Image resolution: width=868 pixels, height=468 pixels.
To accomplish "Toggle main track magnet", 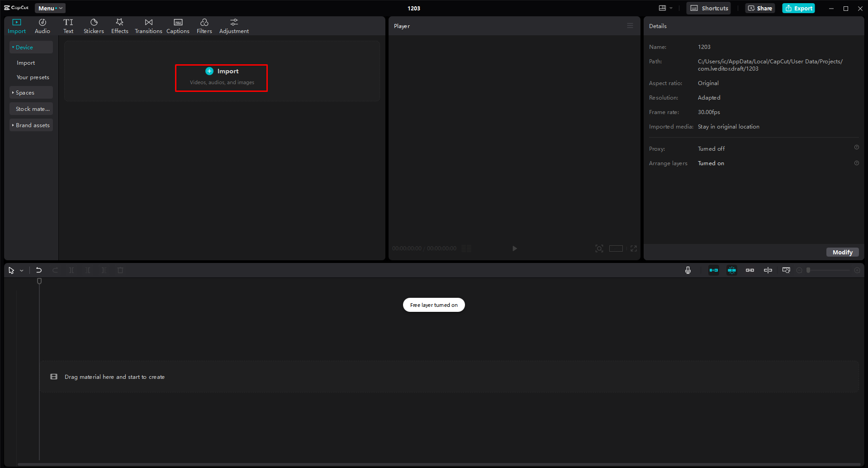I will tap(714, 270).
